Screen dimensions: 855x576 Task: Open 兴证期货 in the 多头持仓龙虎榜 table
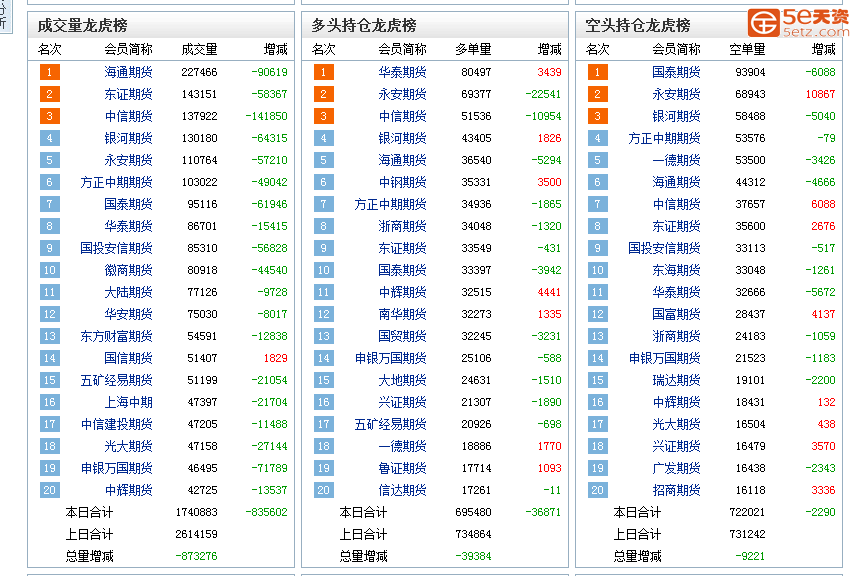click(402, 402)
